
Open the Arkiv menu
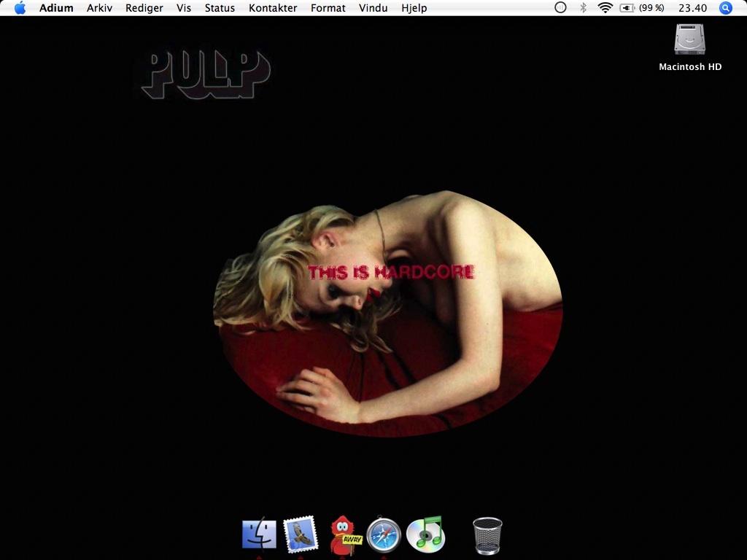[x=99, y=8]
